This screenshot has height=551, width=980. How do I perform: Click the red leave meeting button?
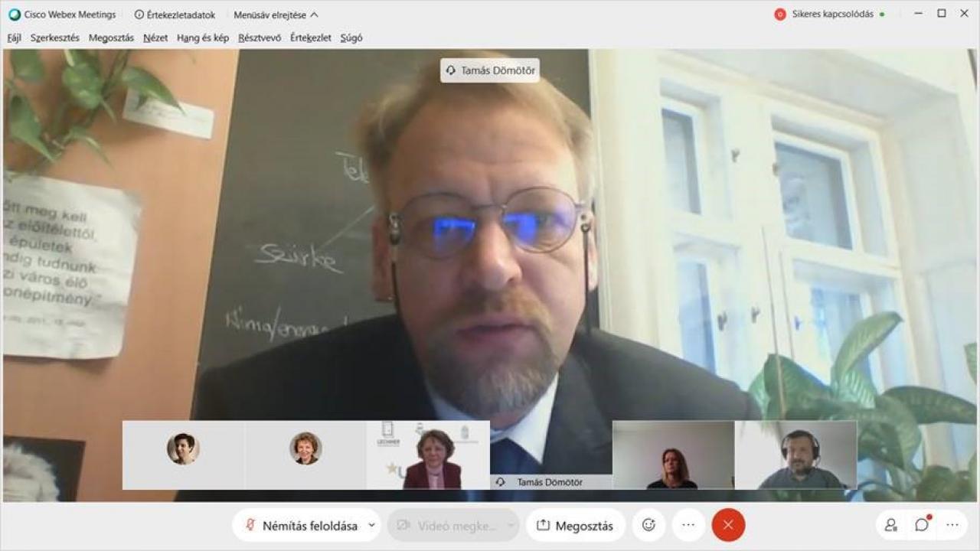[x=728, y=525]
